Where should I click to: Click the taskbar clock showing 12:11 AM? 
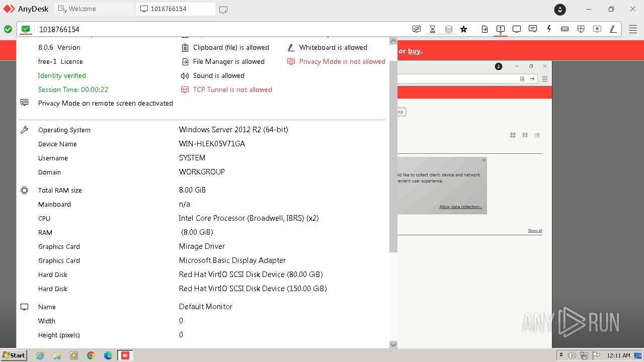[x=618, y=355]
